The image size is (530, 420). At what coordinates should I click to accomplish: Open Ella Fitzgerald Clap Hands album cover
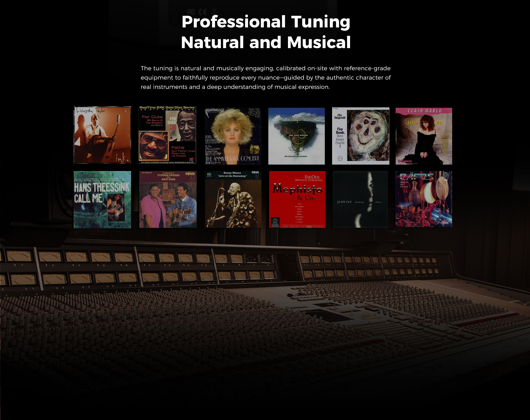(361, 136)
